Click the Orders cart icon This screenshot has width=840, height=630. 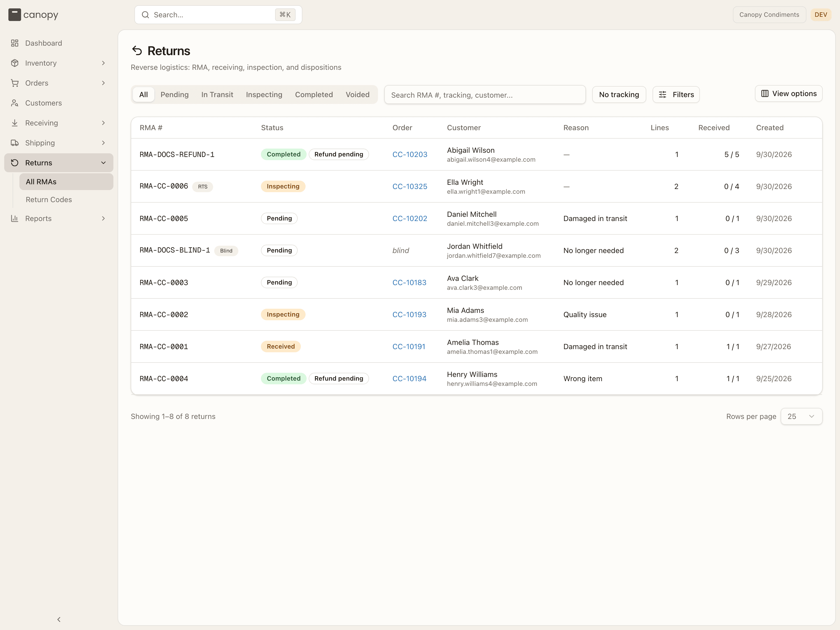pos(15,83)
